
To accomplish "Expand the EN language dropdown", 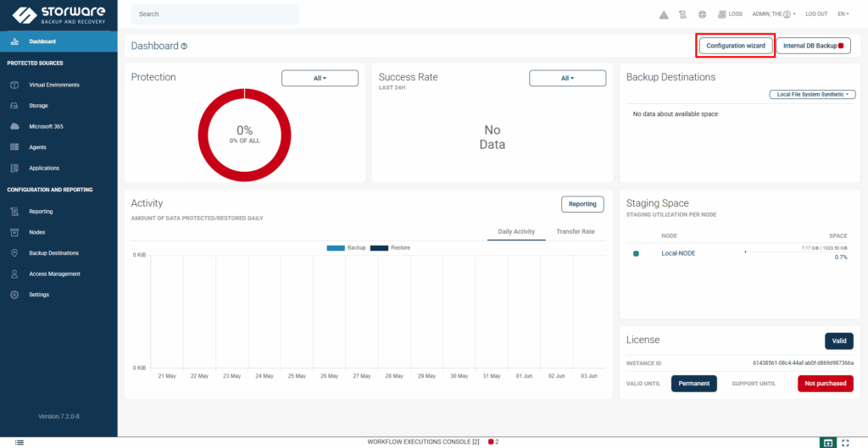I will coord(843,14).
